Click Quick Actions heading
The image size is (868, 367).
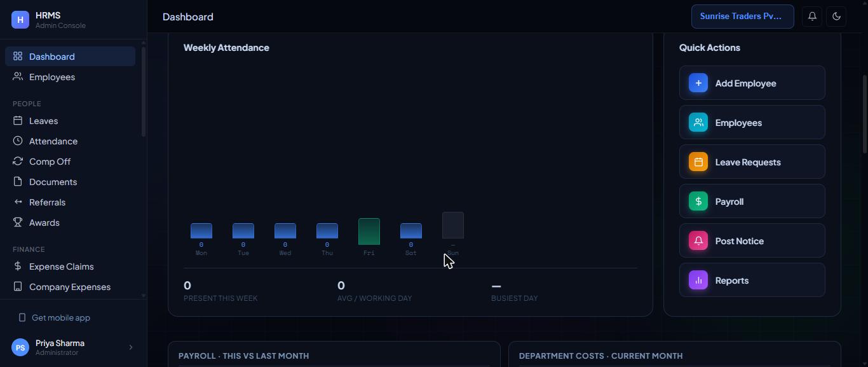(x=710, y=48)
